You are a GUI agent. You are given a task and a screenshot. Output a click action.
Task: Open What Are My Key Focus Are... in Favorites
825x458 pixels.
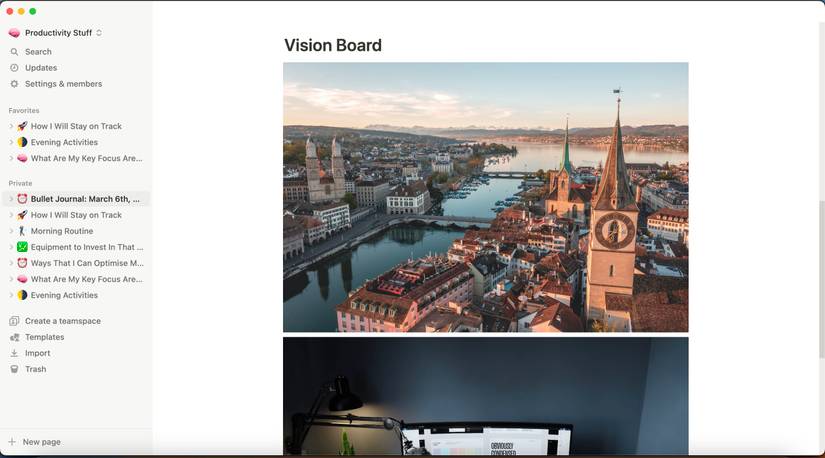point(87,158)
